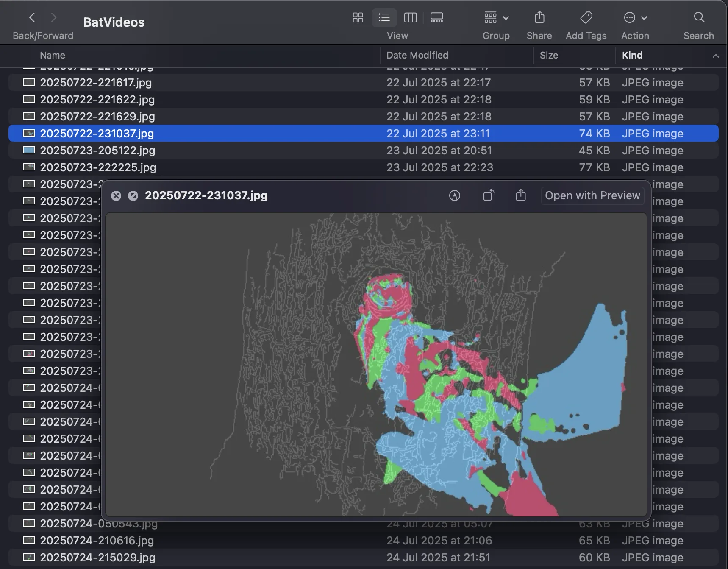The height and width of the screenshot is (569, 728).
Task: Click the BatVideos window title
Action: click(114, 22)
